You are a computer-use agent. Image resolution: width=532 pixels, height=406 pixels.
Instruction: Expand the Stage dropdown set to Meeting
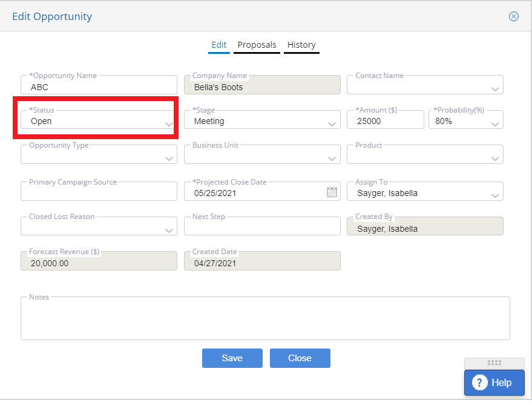pyautogui.click(x=262, y=119)
